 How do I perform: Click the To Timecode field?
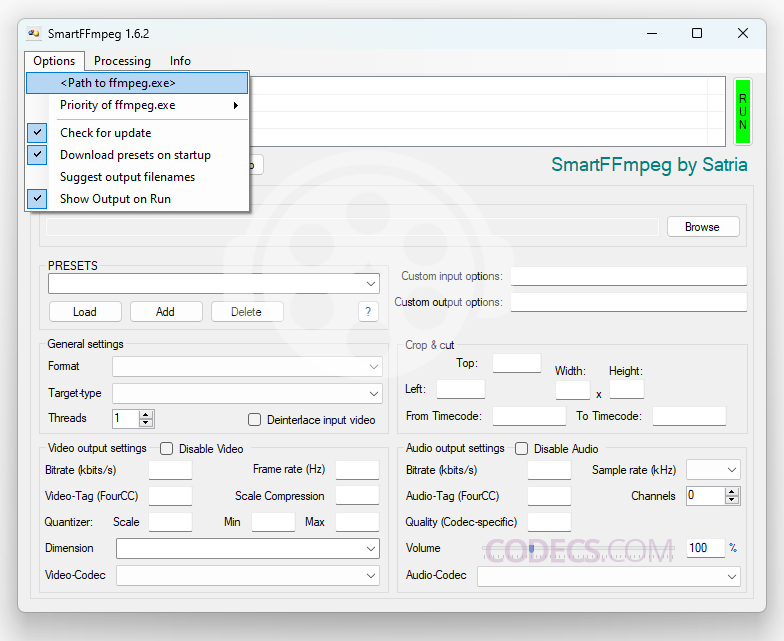689,416
